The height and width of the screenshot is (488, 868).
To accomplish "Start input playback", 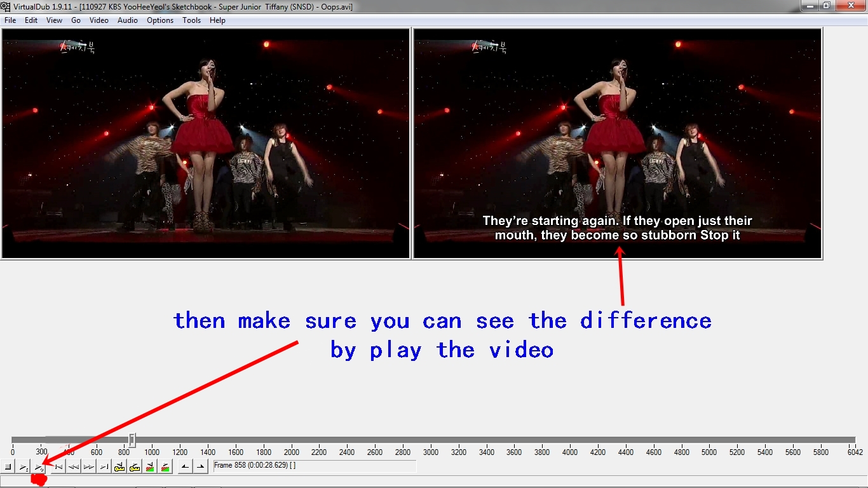I will (x=24, y=467).
